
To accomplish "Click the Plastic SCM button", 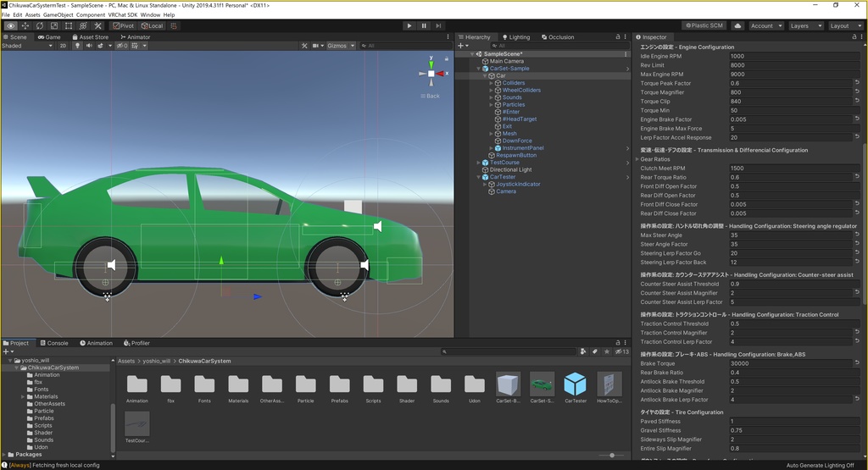I will point(704,25).
